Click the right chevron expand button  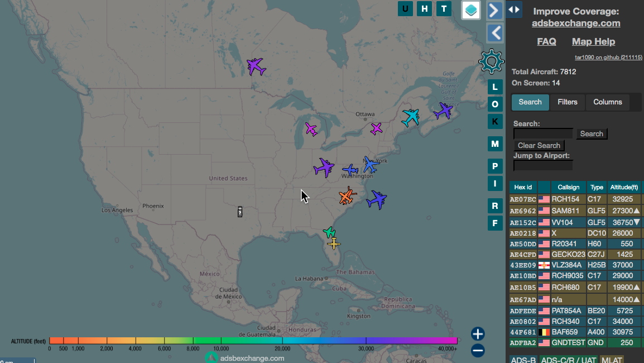[495, 10]
